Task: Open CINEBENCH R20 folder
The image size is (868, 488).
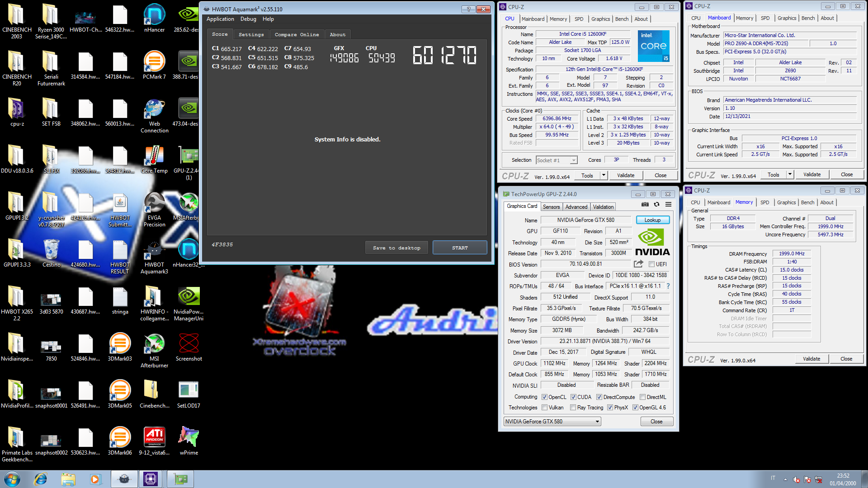Action: 17,68
